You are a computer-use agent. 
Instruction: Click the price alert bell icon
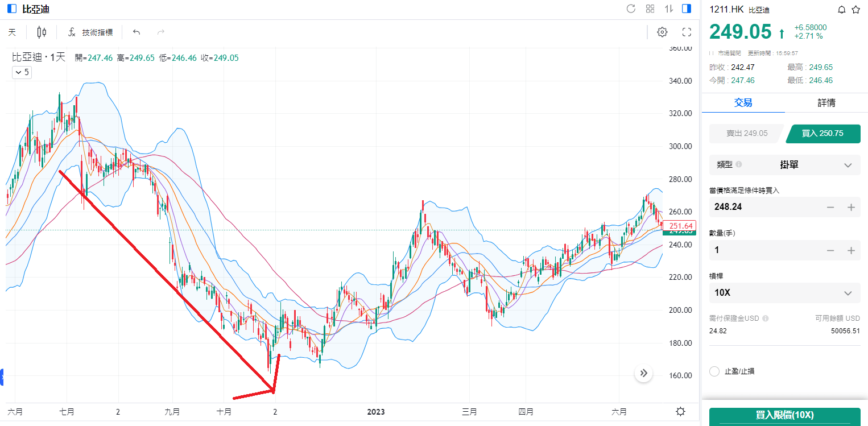click(842, 10)
